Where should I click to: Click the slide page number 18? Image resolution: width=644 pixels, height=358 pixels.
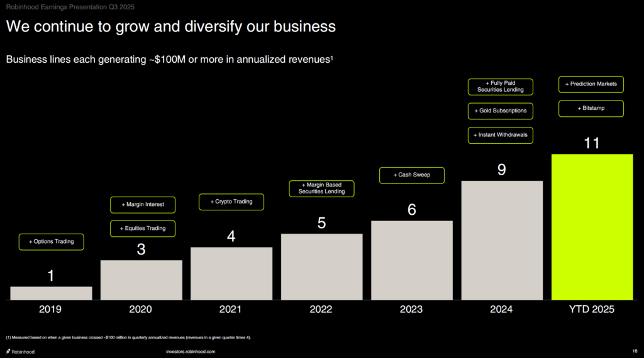pos(634,352)
